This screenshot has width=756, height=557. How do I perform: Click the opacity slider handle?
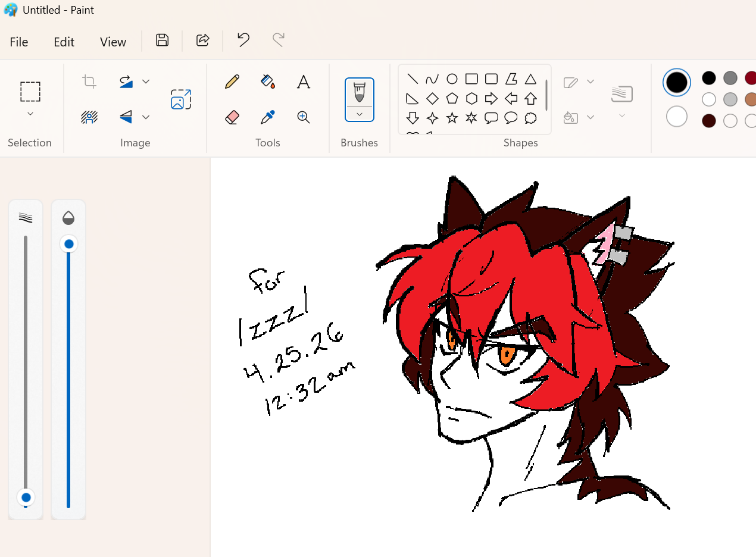click(68, 244)
